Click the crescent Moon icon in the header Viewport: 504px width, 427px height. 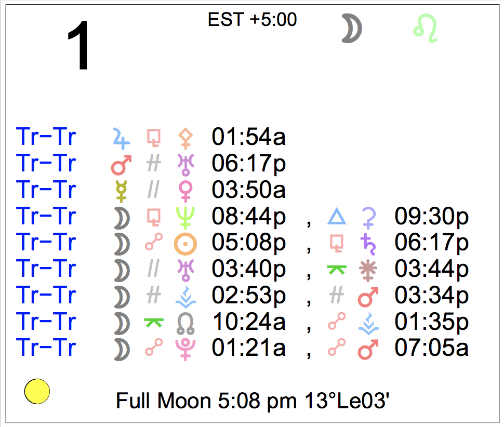coord(352,29)
